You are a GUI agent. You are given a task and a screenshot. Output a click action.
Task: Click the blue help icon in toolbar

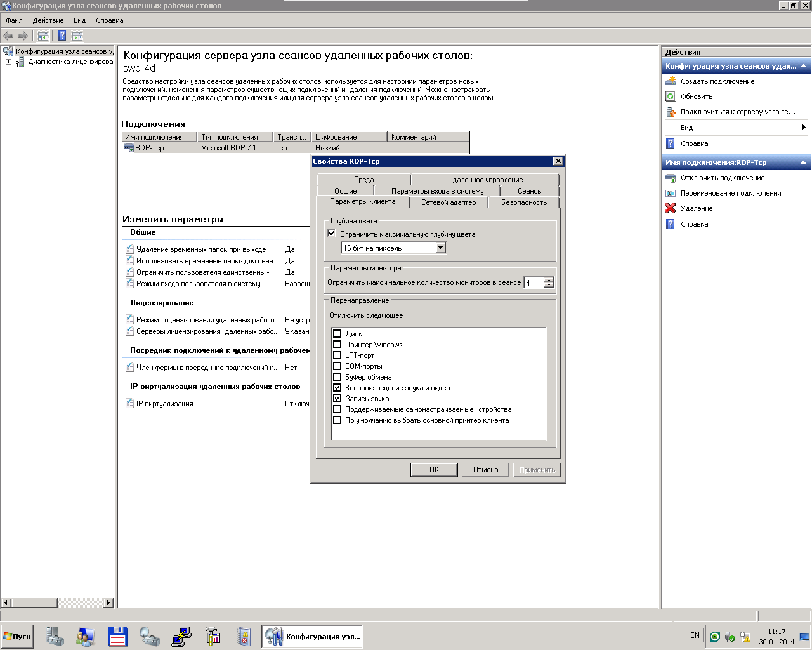click(62, 36)
